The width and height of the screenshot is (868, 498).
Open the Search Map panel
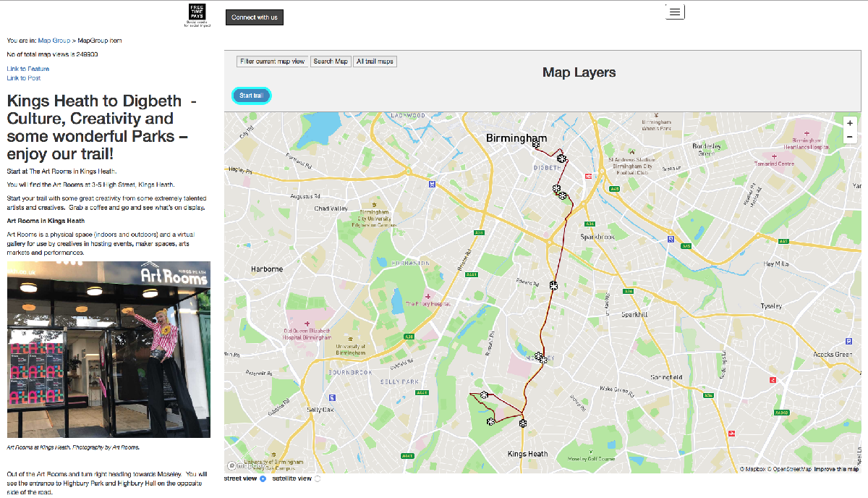pos(331,62)
